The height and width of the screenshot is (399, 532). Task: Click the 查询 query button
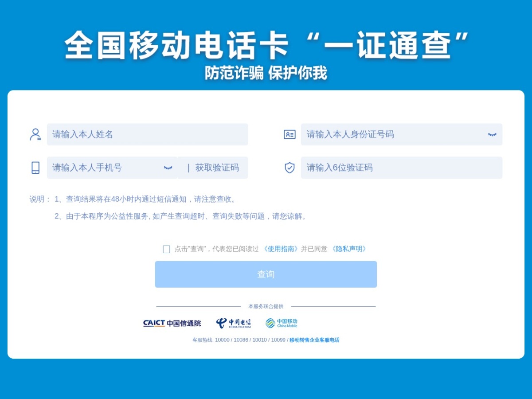click(266, 274)
